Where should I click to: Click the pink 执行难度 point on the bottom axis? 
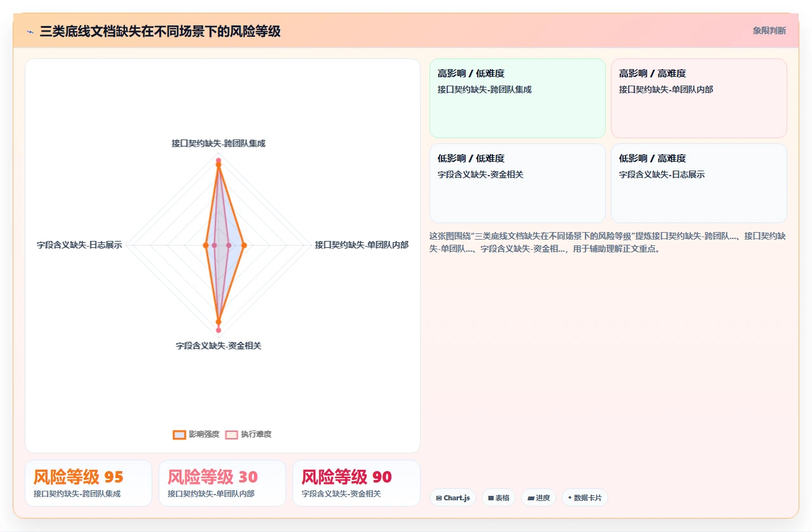(x=218, y=330)
